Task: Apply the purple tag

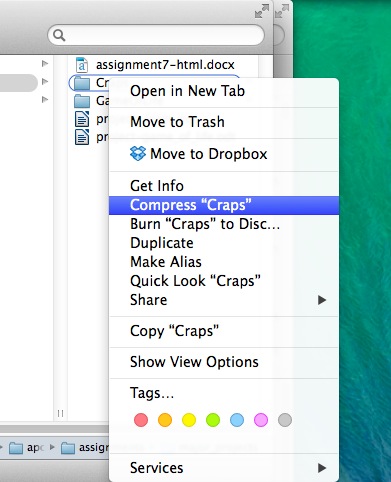Action: [261, 420]
